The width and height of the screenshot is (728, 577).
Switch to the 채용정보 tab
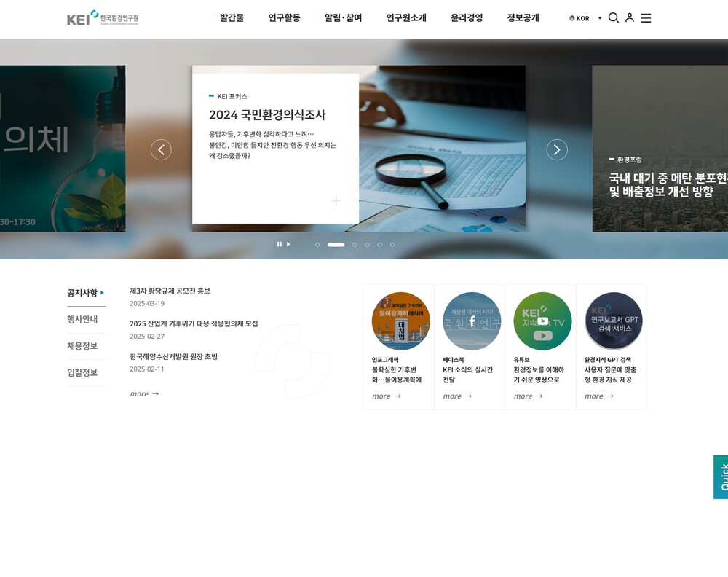tap(82, 346)
